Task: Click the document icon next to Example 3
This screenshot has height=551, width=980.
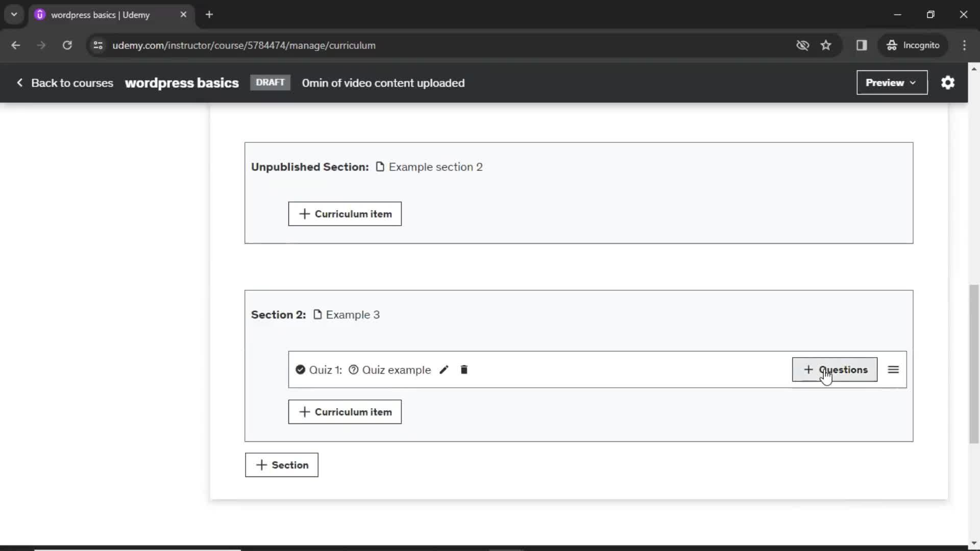Action: tap(317, 314)
